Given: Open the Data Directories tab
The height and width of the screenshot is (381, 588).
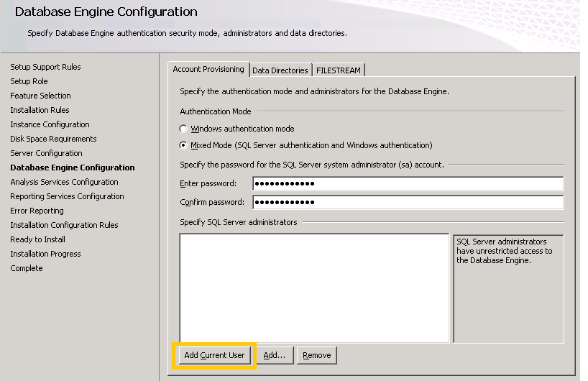Looking at the screenshot, I should coord(280,70).
